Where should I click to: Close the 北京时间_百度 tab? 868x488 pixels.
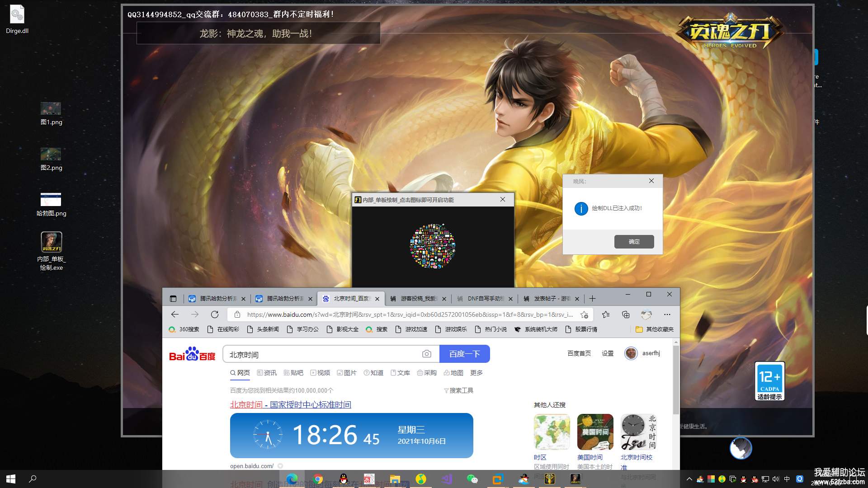(x=377, y=299)
